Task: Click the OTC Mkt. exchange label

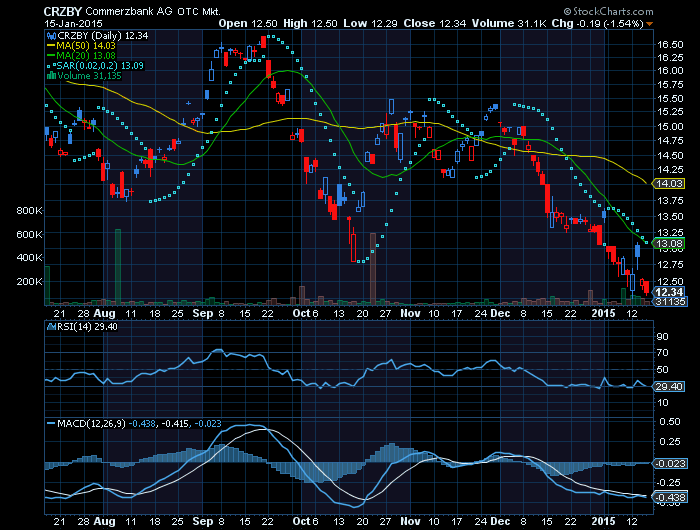Action: [199, 12]
